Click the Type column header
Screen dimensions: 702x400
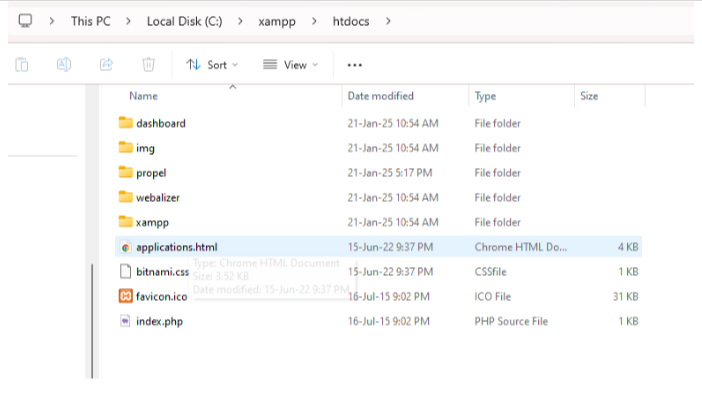(x=486, y=96)
